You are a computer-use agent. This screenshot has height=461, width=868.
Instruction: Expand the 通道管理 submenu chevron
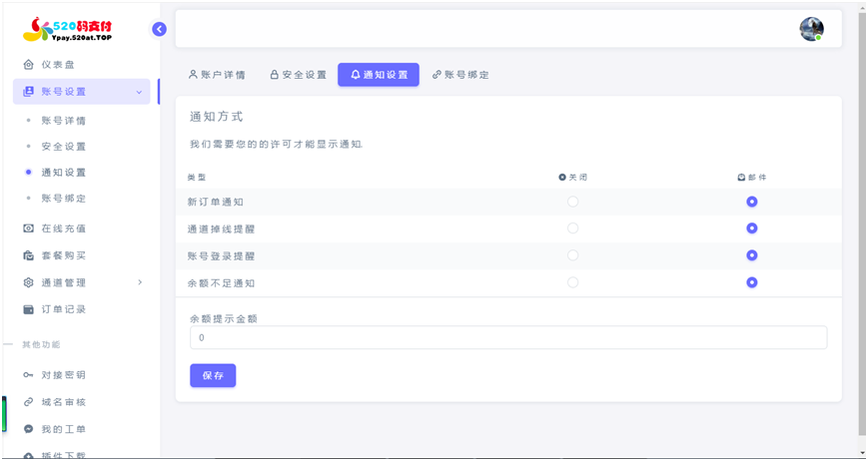140,282
